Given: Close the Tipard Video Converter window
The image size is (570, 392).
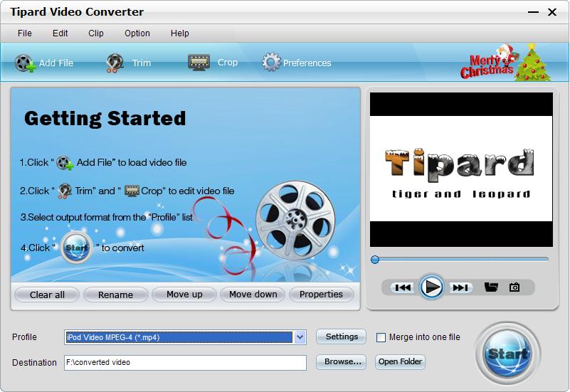Looking at the screenshot, I should [x=552, y=12].
